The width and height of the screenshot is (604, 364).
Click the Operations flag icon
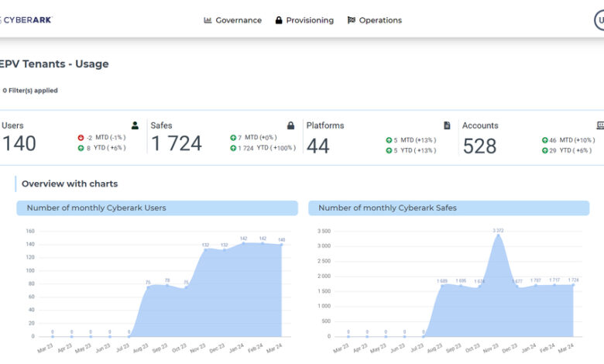(352, 20)
